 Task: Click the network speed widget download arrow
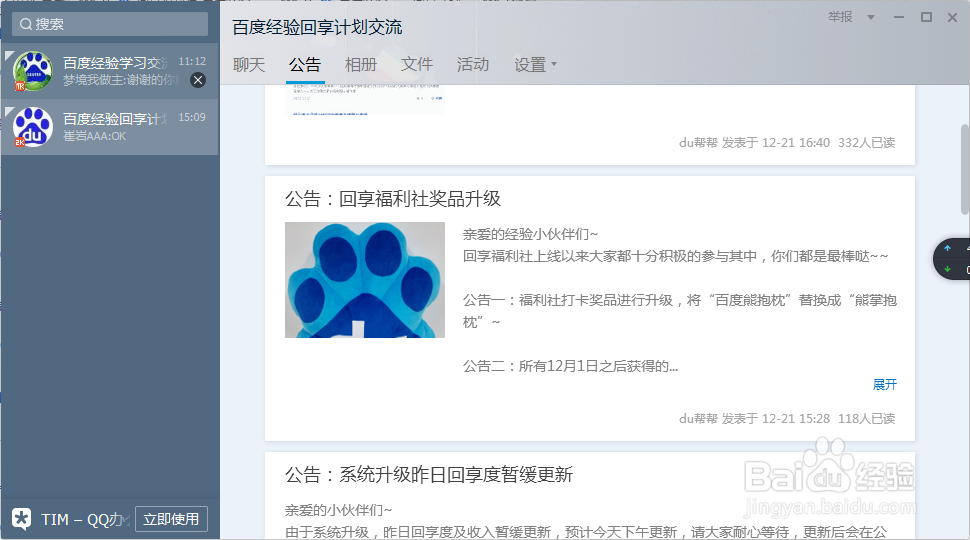pos(947,269)
